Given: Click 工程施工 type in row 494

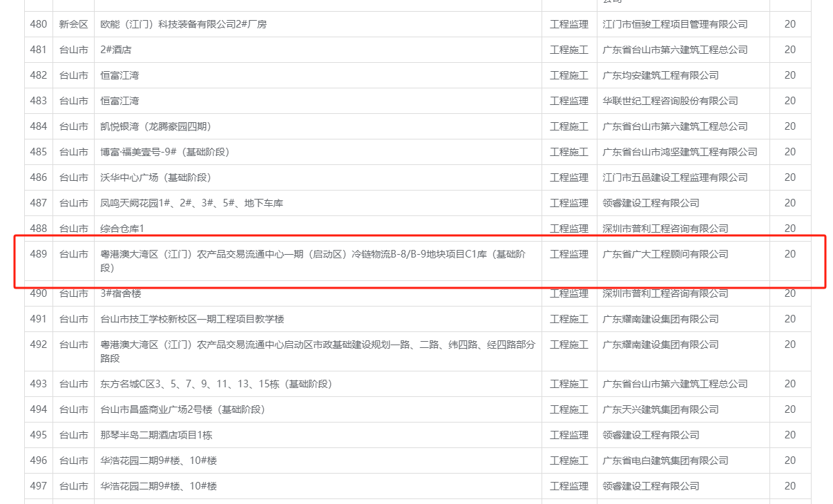Looking at the screenshot, I should (x=569, y=409).
